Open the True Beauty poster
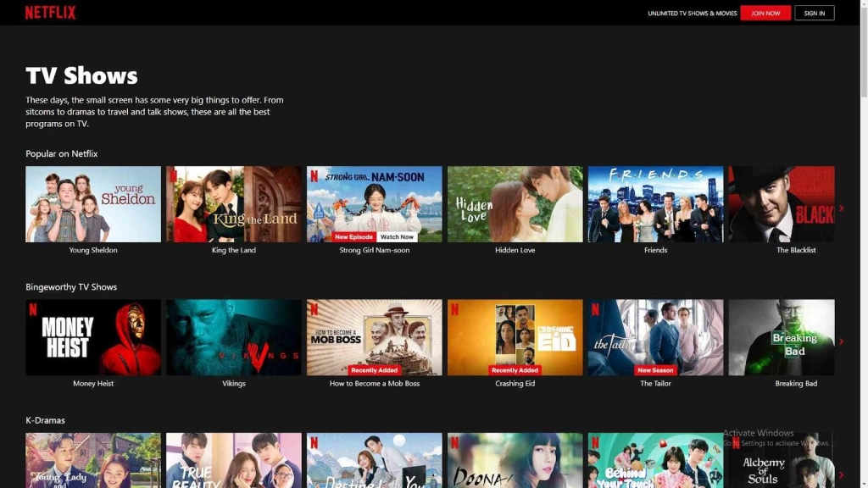Screen dimensions: 868x488 point(234,460)
